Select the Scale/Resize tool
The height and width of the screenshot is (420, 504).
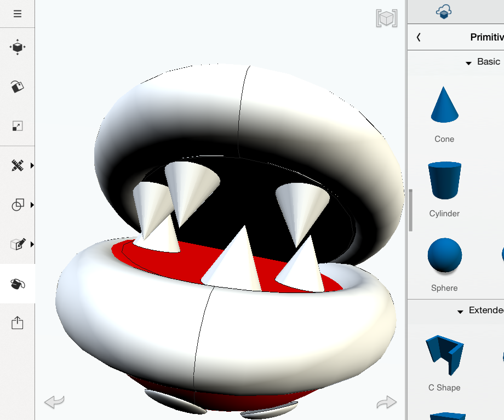[x=18, y=126]
